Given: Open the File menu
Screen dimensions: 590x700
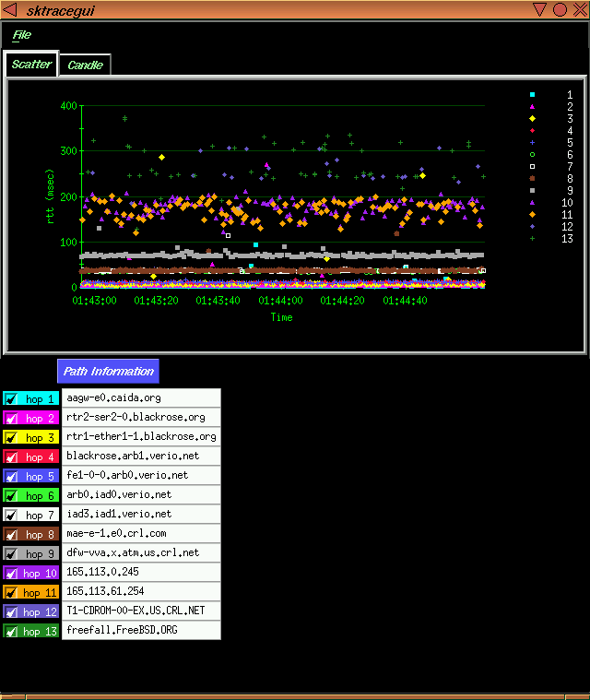Looking at the screenshot, I should (22, 35).
